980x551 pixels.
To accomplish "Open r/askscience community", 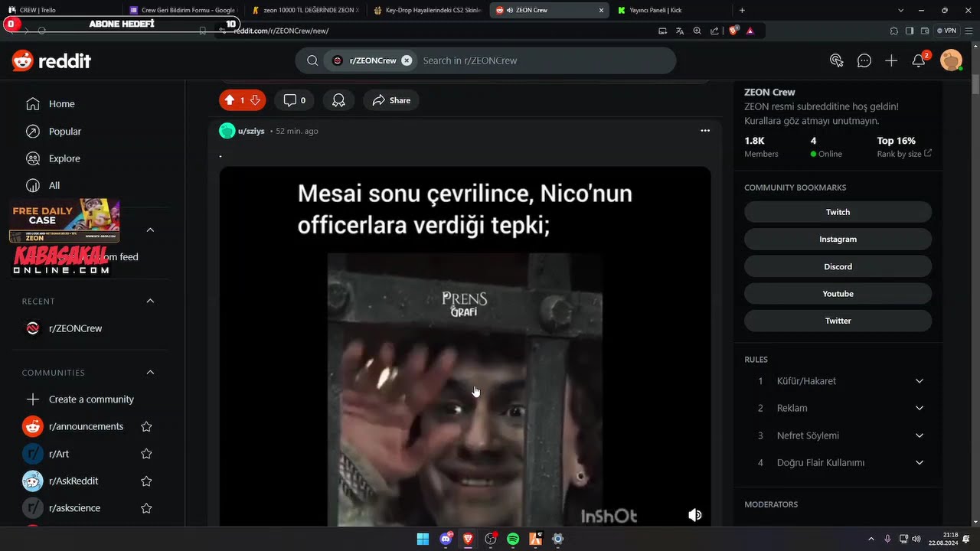I will point(74,508).
